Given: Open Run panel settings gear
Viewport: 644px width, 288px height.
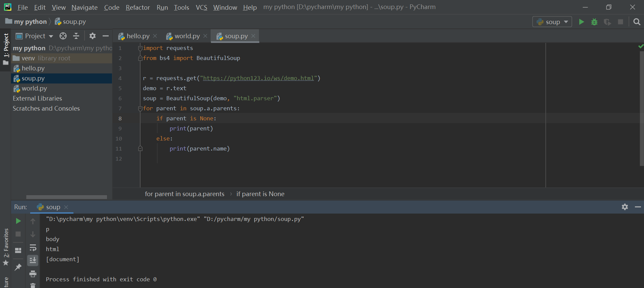Looking at the screenshot, I should tap(625, 207).
